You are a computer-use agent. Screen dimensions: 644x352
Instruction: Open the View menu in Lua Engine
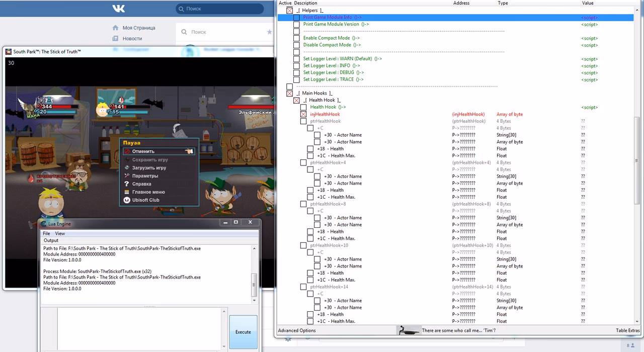(60, 233)
